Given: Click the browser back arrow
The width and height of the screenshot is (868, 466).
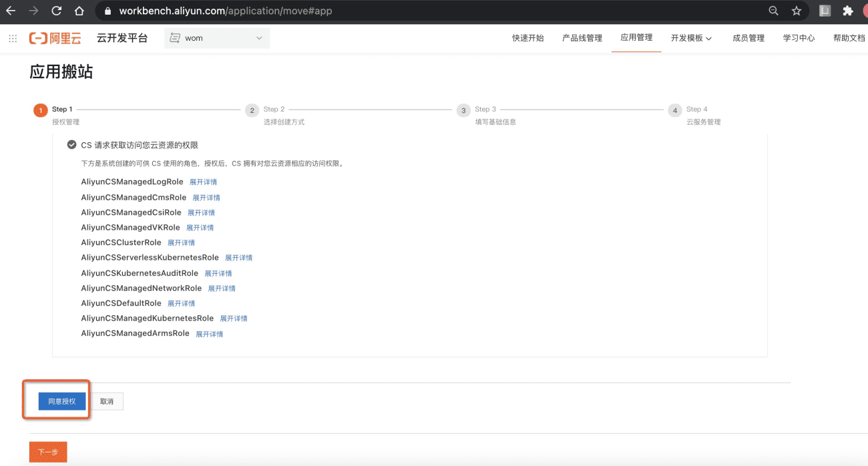Looking at the screenshot, I should click(12, 11).
